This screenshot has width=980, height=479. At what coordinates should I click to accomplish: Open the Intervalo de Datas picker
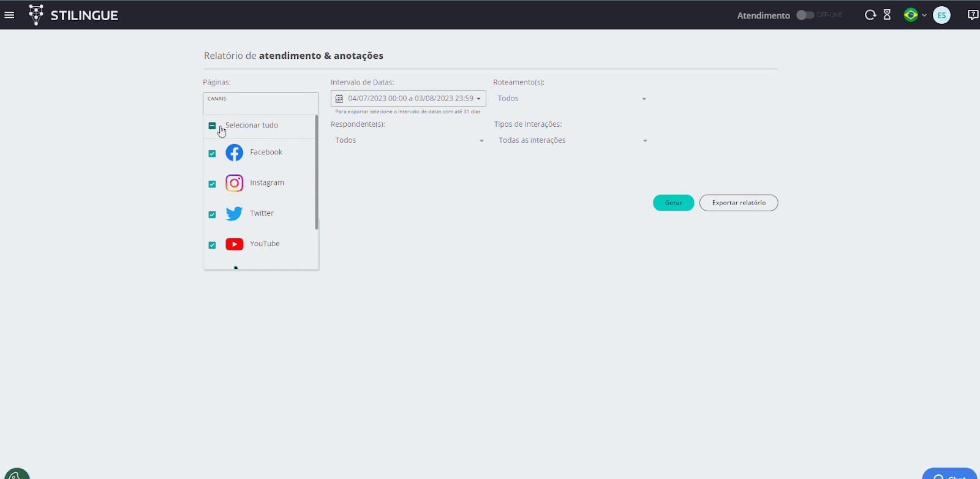click(x=409, y=99)
